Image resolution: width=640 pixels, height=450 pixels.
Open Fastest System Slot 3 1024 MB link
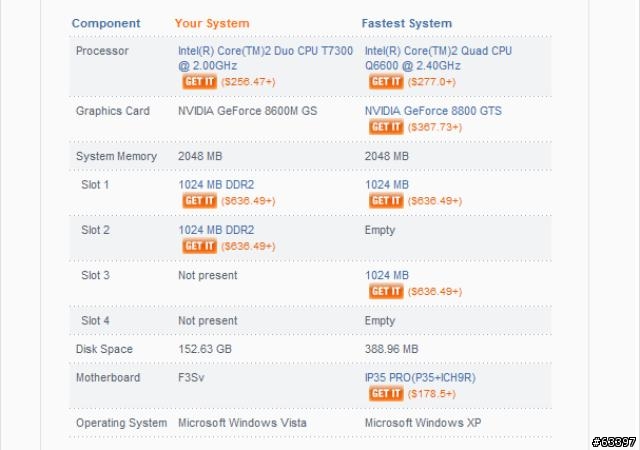click(x=387, y=275)
